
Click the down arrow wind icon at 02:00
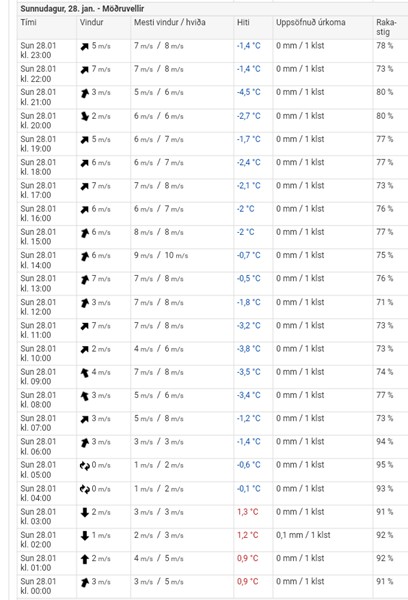[85, 536]
